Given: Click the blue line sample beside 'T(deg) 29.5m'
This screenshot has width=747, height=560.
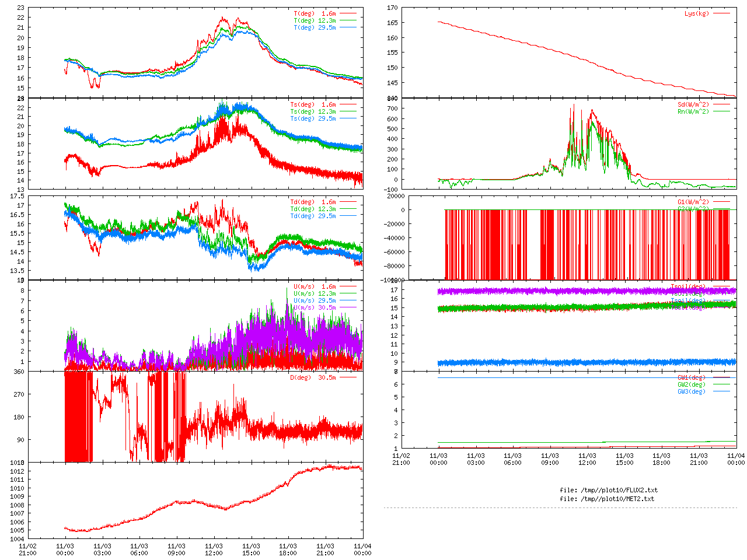Looking at the screenshot, I should [348, 27].
